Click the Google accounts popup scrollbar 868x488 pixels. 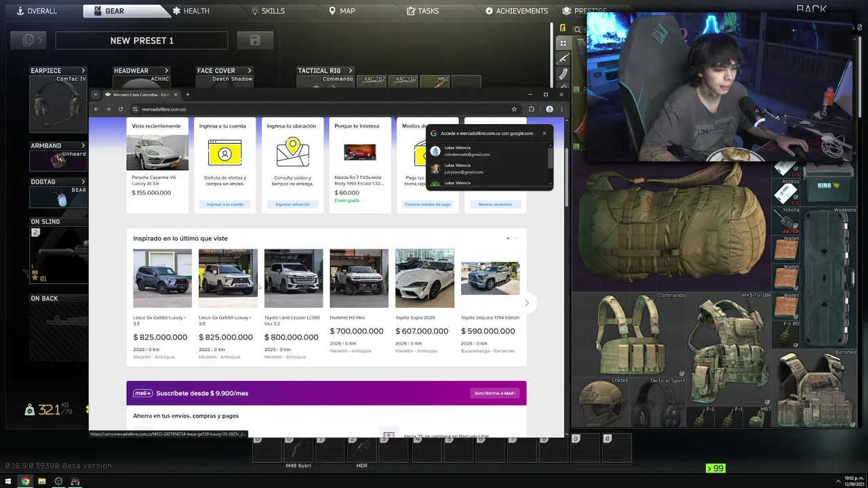click(550, 157)
